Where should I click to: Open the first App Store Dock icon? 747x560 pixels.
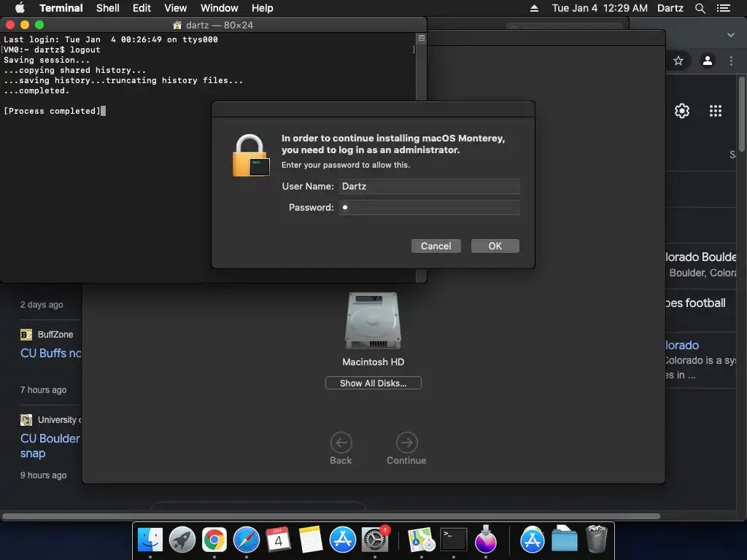coord(343,540)
